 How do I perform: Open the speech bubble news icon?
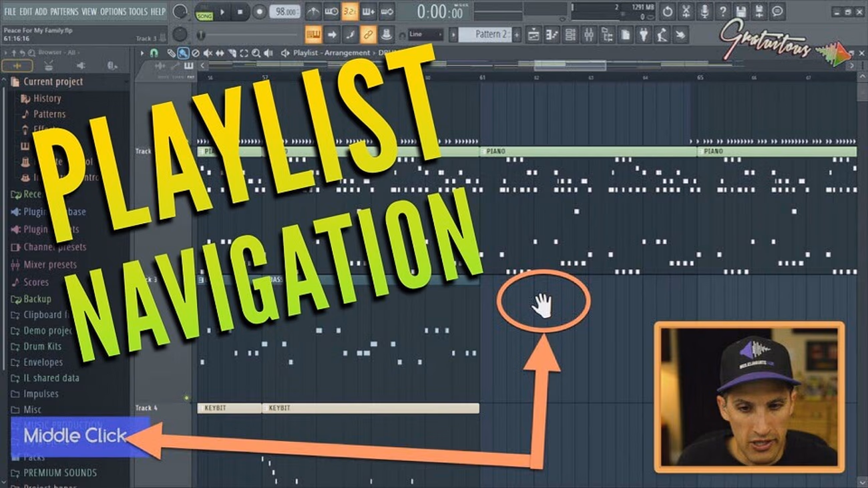coord(777,11)
